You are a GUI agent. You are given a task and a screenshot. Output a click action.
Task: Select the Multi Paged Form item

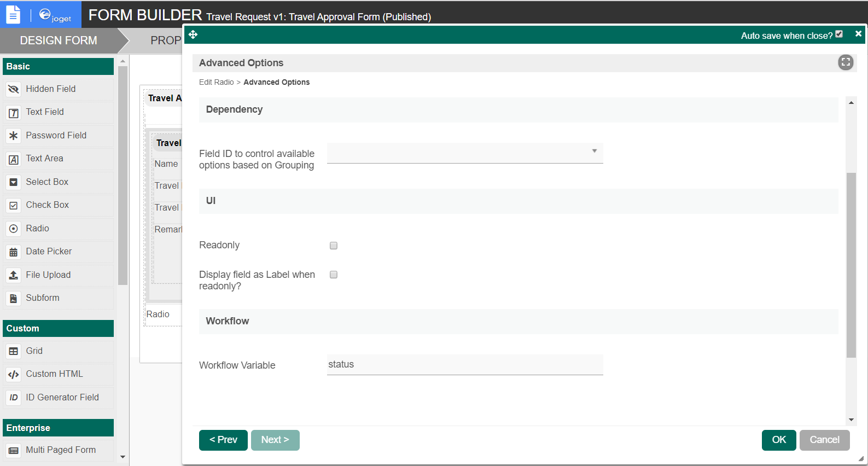(x=59, y=450)
